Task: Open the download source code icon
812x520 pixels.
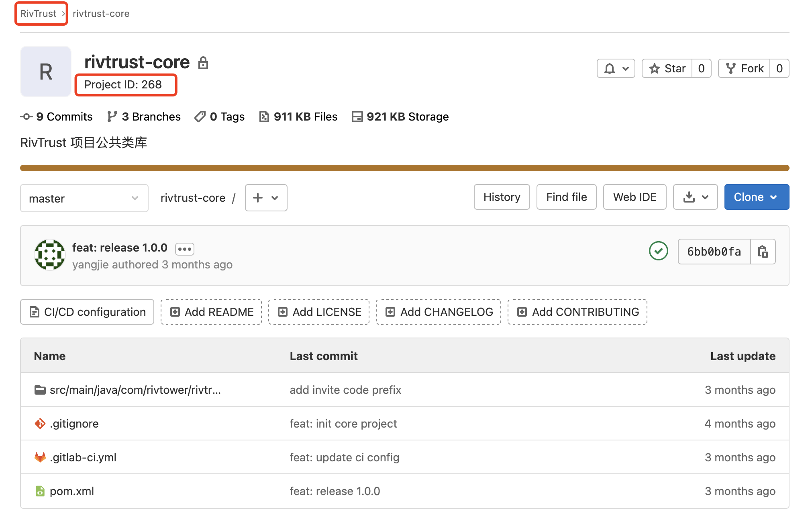Action: coord(690,197)
